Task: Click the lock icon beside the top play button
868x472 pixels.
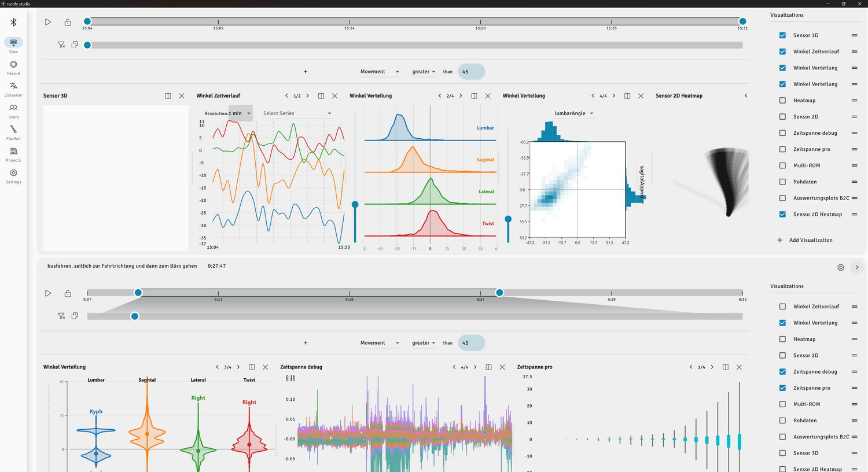Action: point(68,23)
